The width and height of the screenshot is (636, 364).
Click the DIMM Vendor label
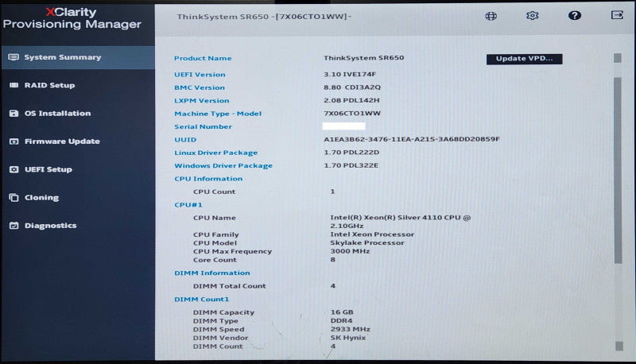(220, 338)
